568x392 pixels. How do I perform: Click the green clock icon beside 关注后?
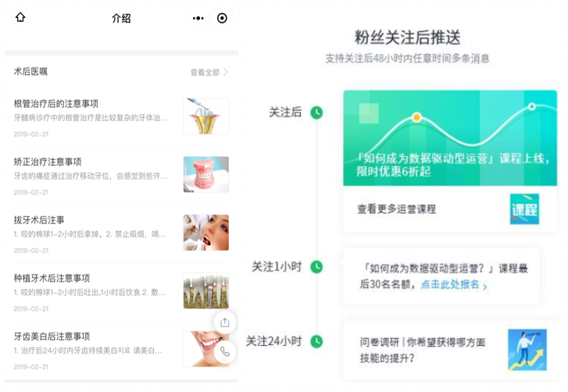tap(316, 112)
